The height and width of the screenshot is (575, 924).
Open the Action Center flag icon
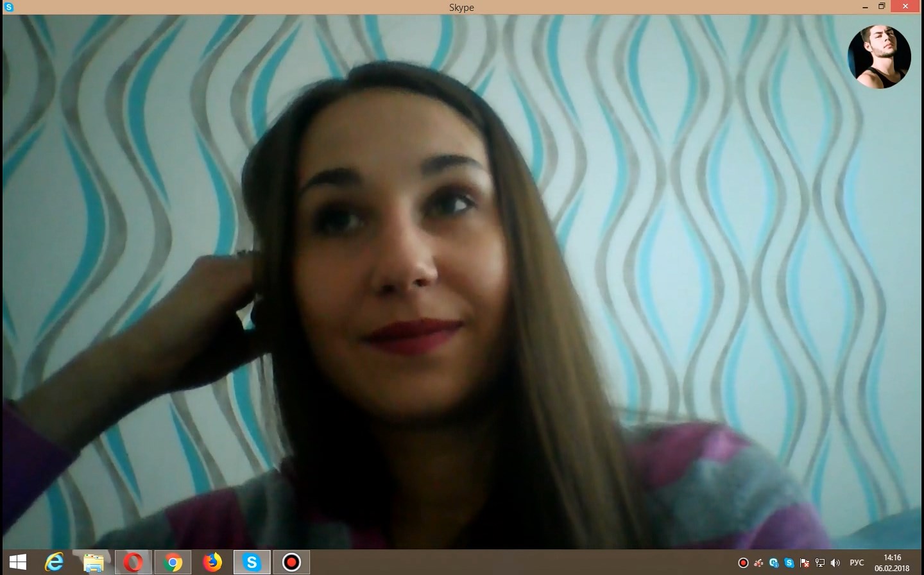point(805,563)
